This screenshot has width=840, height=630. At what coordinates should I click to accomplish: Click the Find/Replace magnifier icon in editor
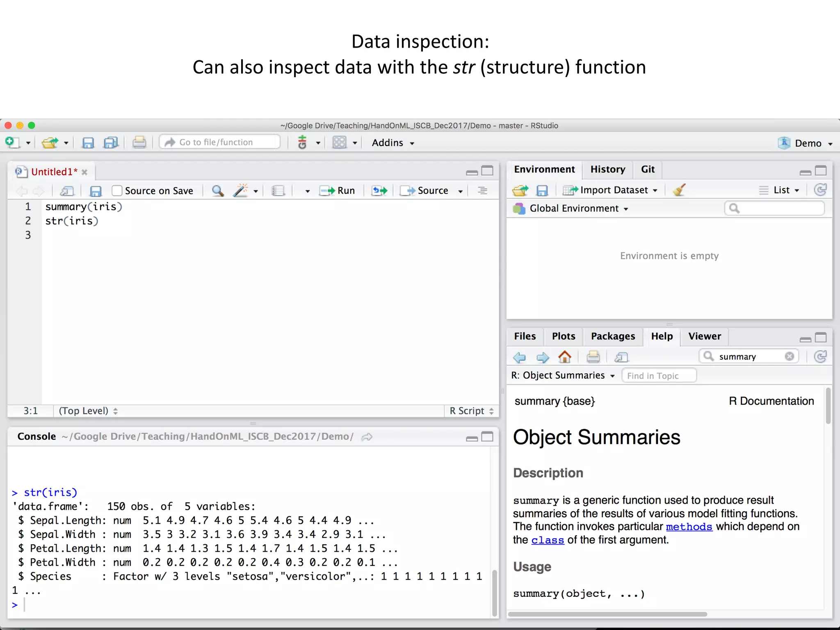(x=217, y=191)
